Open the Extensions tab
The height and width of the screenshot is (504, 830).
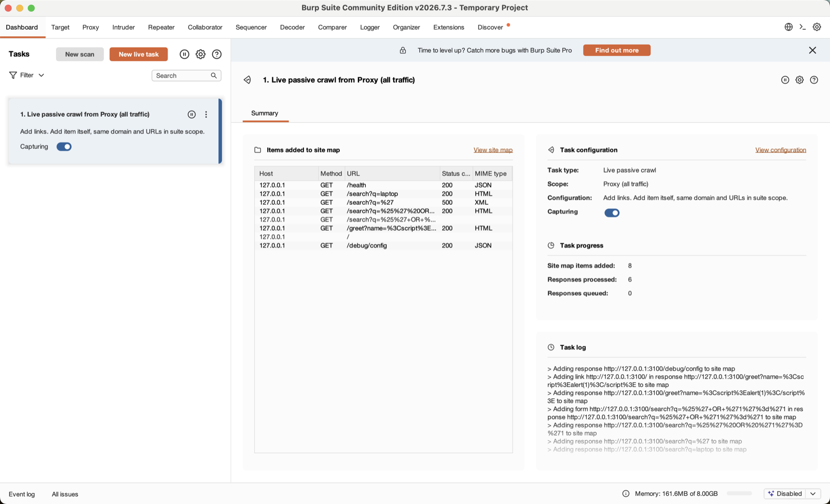coord(449,27)
